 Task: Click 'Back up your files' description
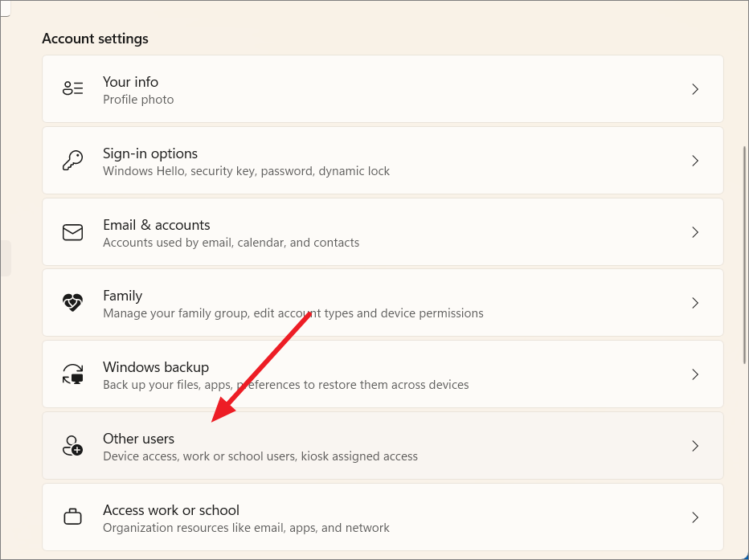285,385
